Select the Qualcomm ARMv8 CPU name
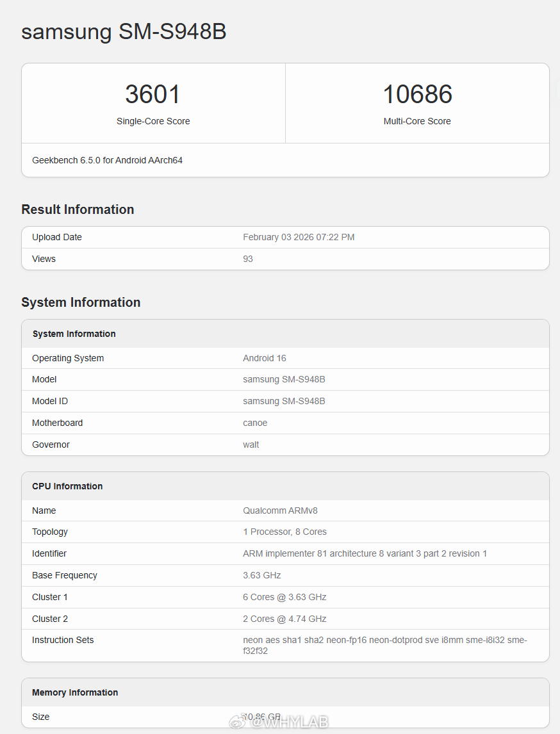Image resolution: width=560 pixels, height=734 pixels. pos(280,510)
